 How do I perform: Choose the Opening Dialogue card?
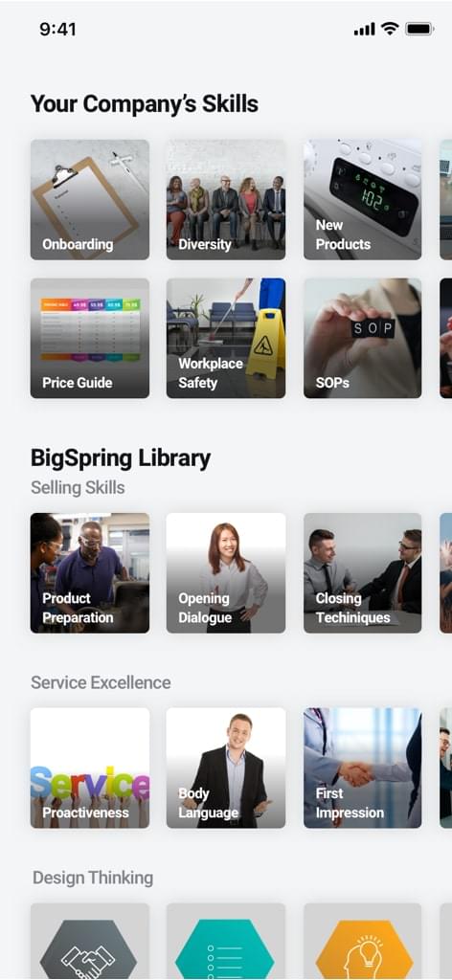pos(226,573)
